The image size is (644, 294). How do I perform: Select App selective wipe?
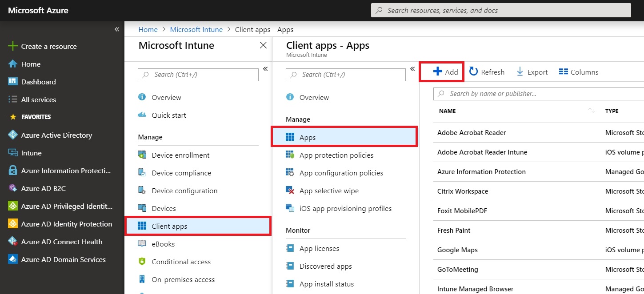point(329,191)
